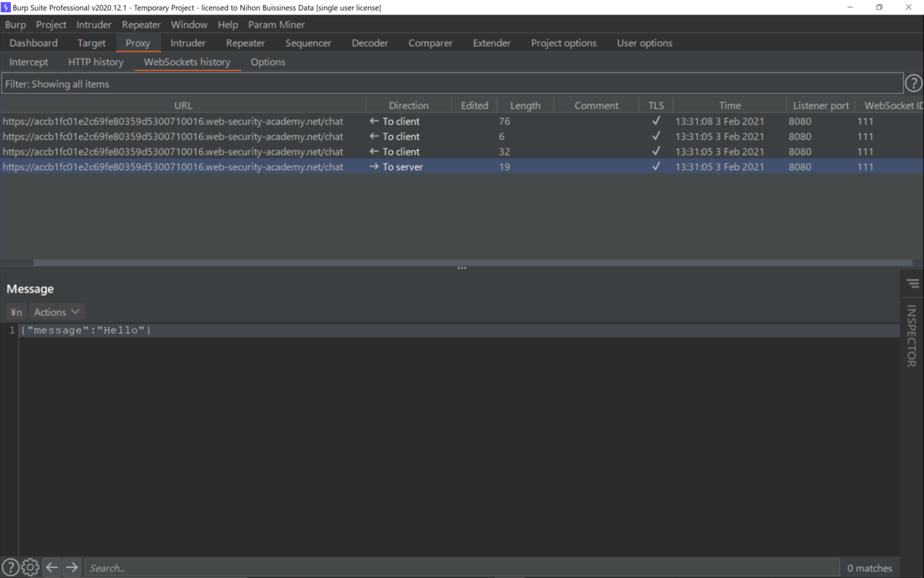Click the 'Filter: Showing all items' bar
The width and height of the screenshot is (924, 578).
pos(452,84)
